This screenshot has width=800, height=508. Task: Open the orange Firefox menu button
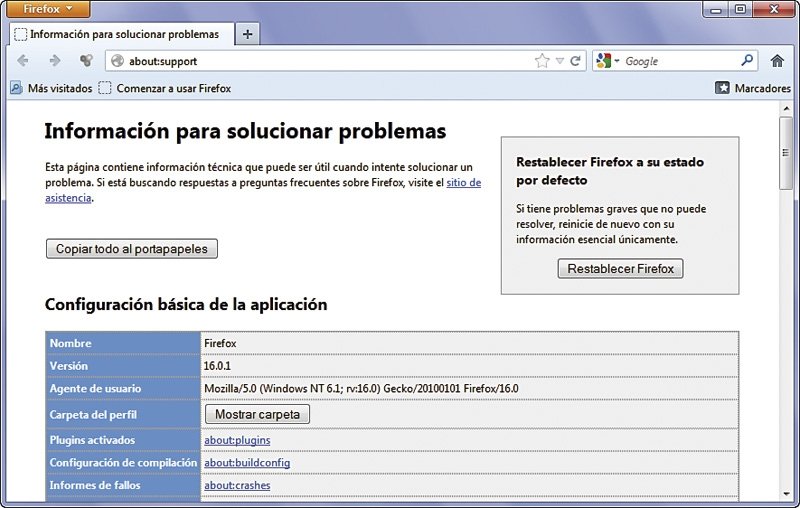[48, 9]
